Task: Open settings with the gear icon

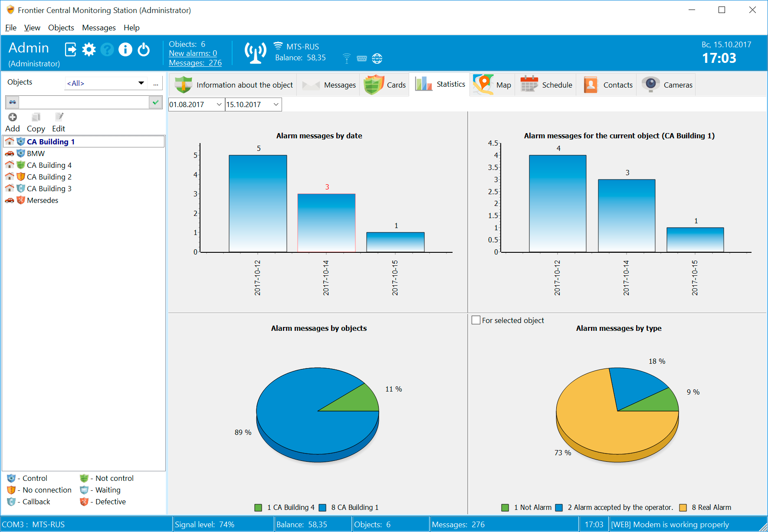Action: tap(89, 49)
